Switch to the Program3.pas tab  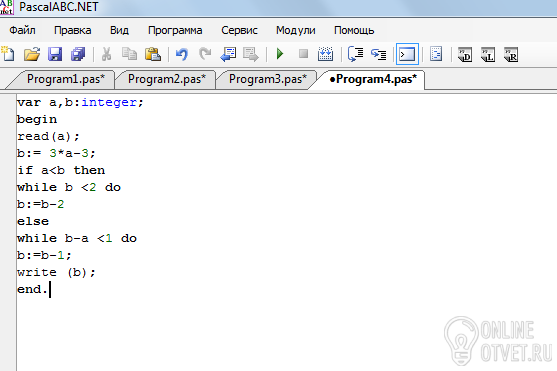pos(267,79)
